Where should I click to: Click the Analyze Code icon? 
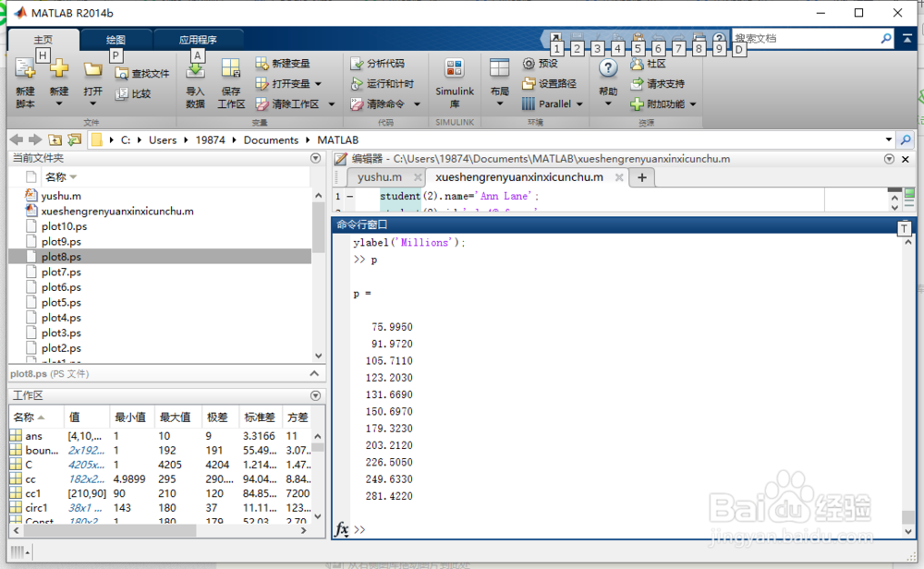[x=356, y=64]
